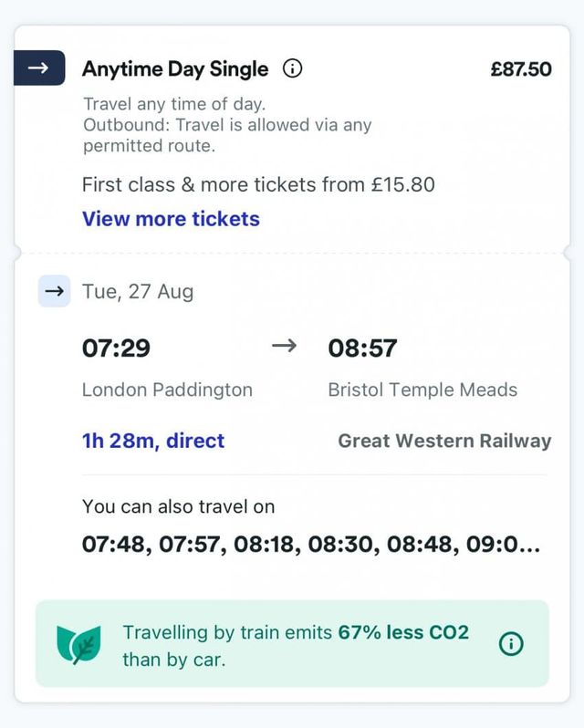Screen dimensions: 584x728
Task: Click the info icon beside Anytime Day Single
Action: (x=292, y=68)
